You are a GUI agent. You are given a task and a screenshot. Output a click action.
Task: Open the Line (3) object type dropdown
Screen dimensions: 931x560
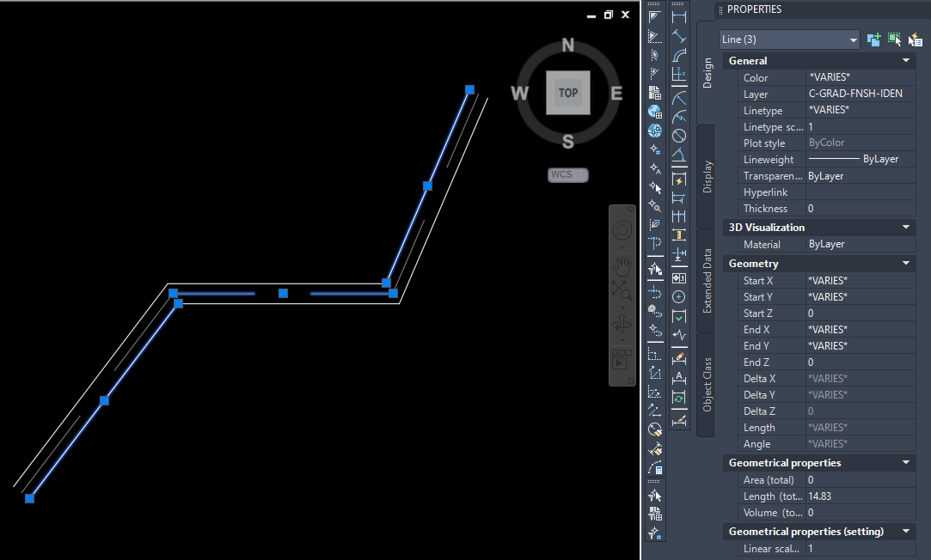point(789,40)
